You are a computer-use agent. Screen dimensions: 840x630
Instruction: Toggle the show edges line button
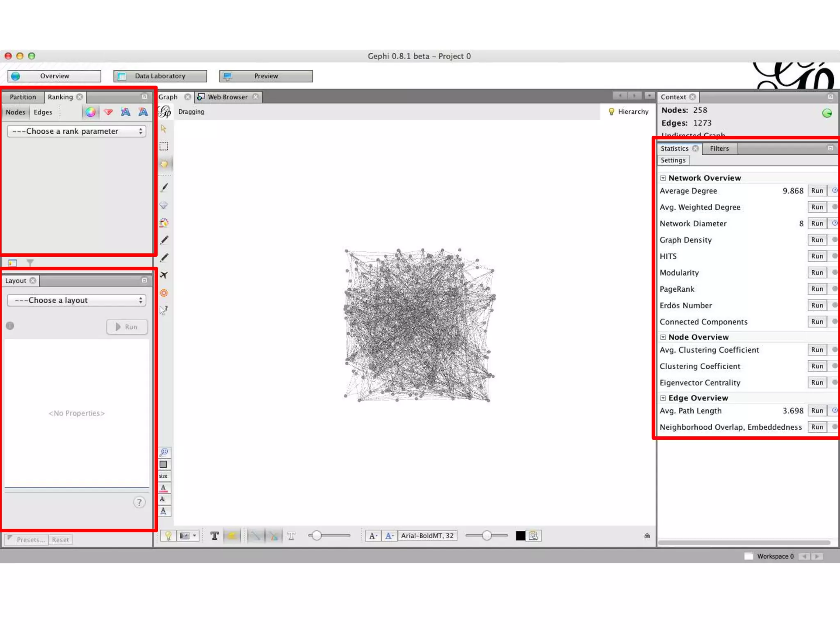click(x=256, y=536)
